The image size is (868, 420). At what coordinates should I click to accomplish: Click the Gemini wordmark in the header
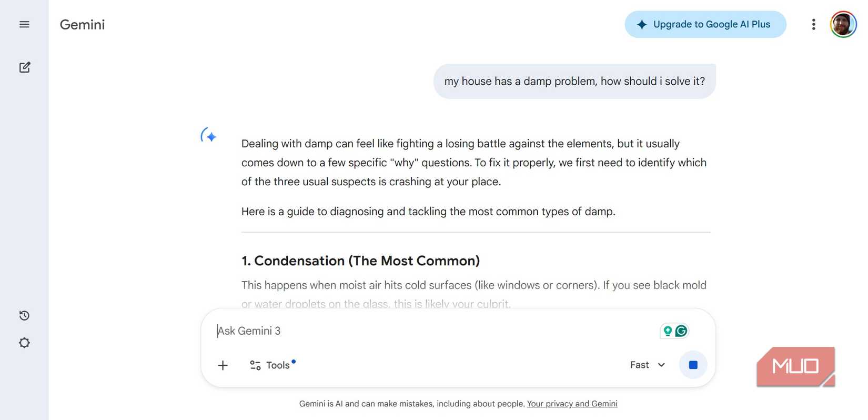82,24
